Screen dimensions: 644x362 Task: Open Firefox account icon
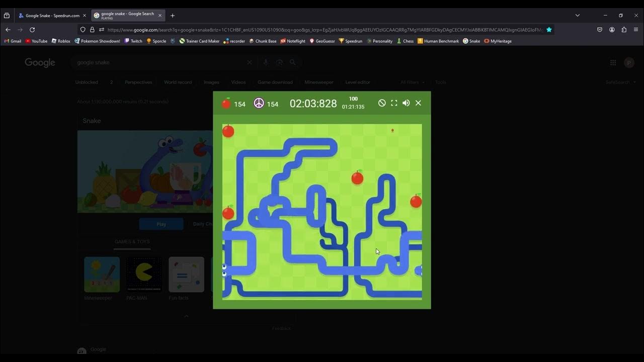pyautogui.click(x=612, y=30)
